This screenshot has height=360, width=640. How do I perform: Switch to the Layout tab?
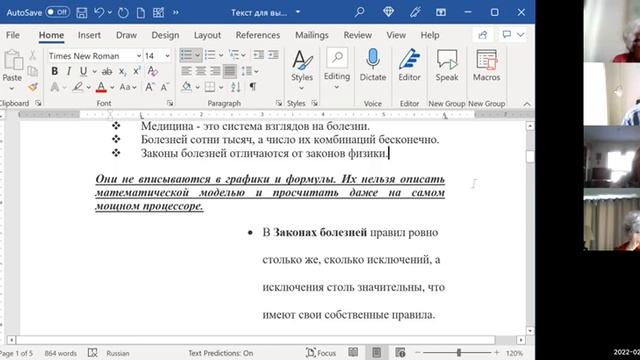(207, 35)
